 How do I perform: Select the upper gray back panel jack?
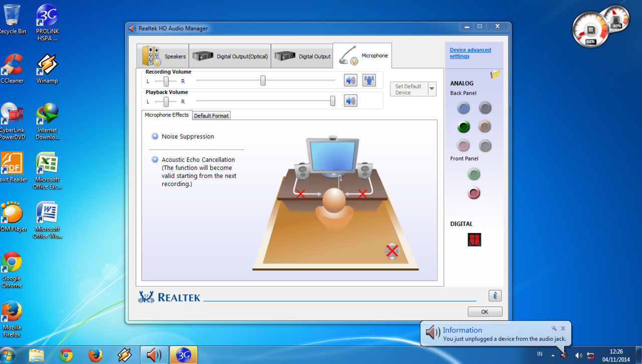tap(485, 108)
